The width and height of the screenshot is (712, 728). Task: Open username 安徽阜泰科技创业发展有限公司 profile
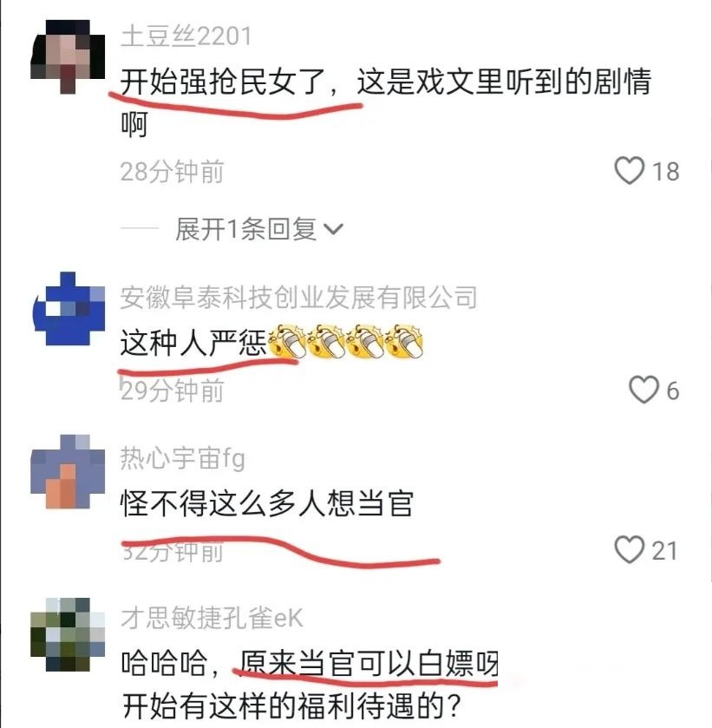click(298, 297)
